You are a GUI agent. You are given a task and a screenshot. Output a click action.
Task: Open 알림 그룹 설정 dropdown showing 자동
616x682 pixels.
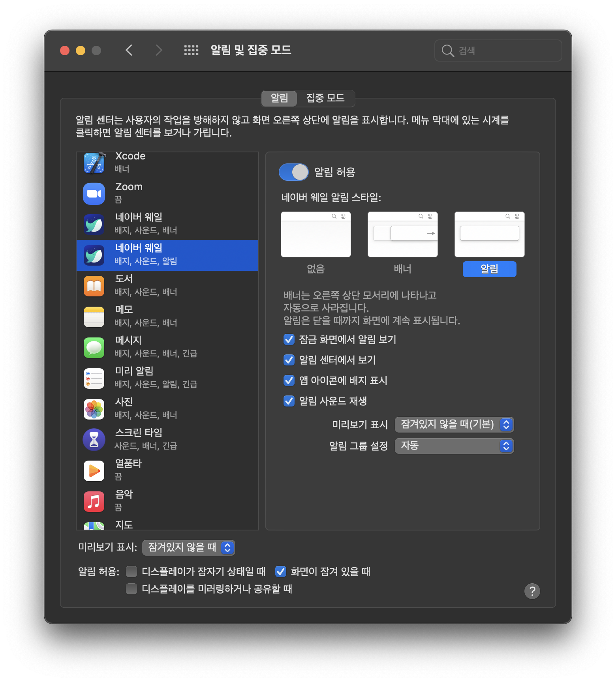click(454, 446)
